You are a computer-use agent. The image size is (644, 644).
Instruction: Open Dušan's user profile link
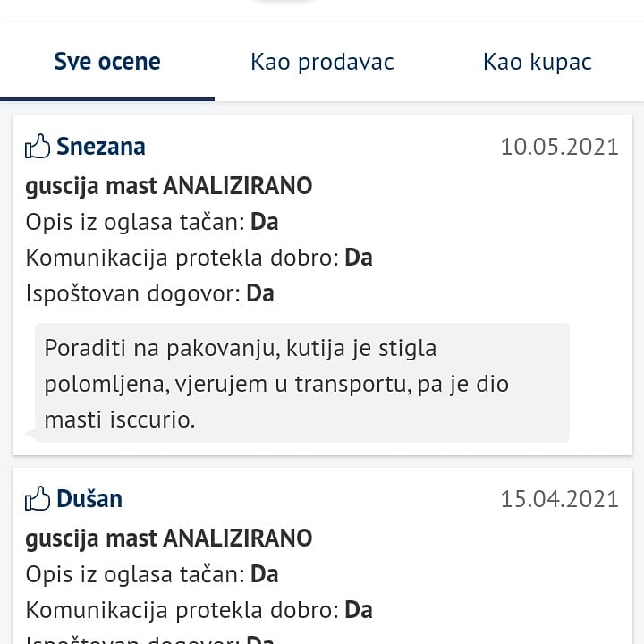89,499
